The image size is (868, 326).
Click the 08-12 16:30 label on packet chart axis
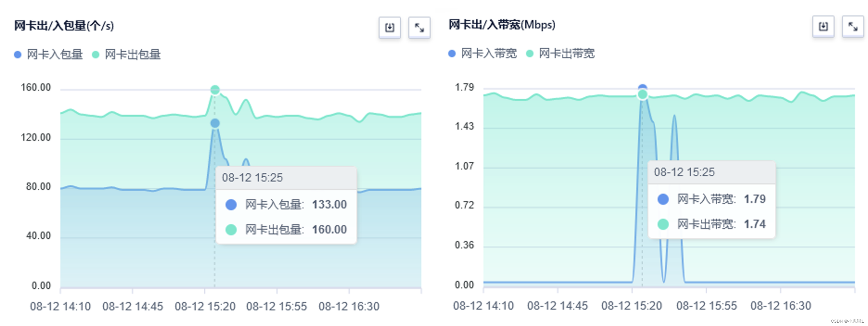[x=349, y=306]
